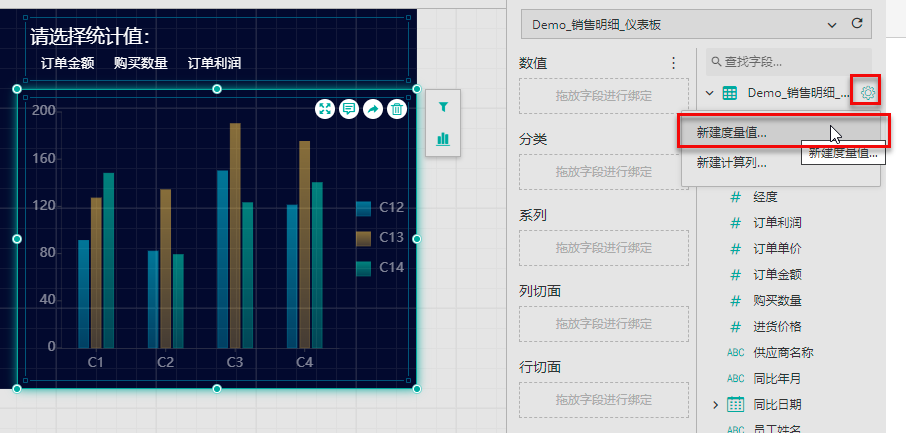Click the 订单利润 statistic option

[214, 63]
